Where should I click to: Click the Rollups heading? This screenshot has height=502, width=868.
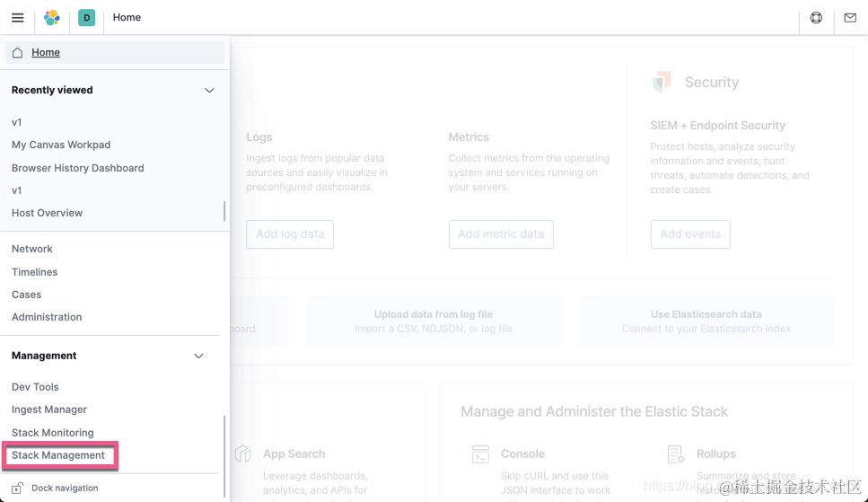click(715, 454)
